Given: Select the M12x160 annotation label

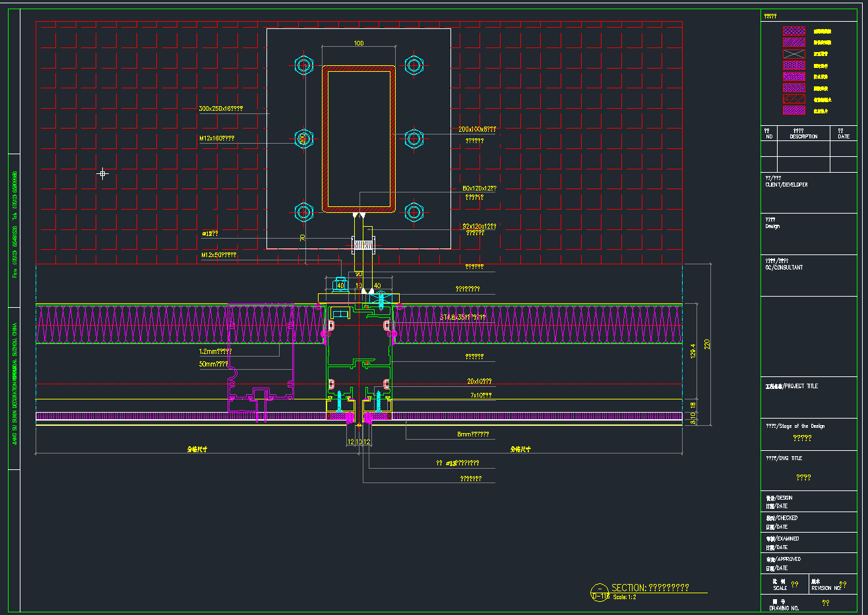Looking at the screenshot, I should (217, 139).
